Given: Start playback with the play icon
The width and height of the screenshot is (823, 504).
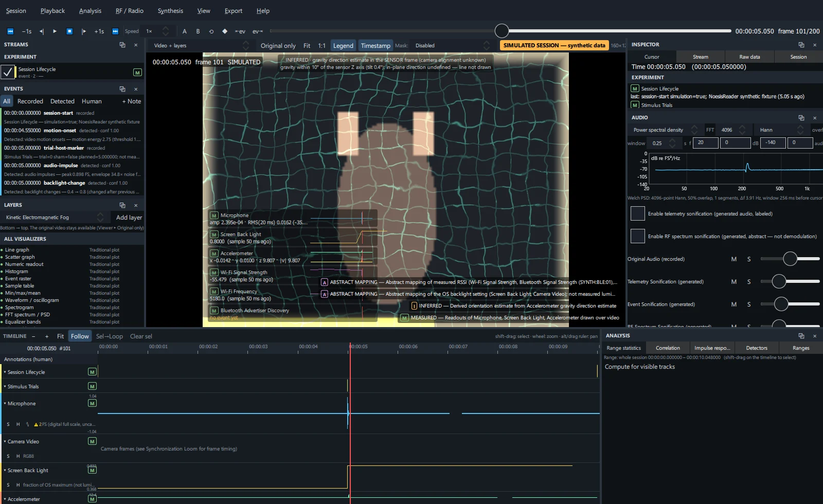Looking at the screenshot, I should point(55,31).
